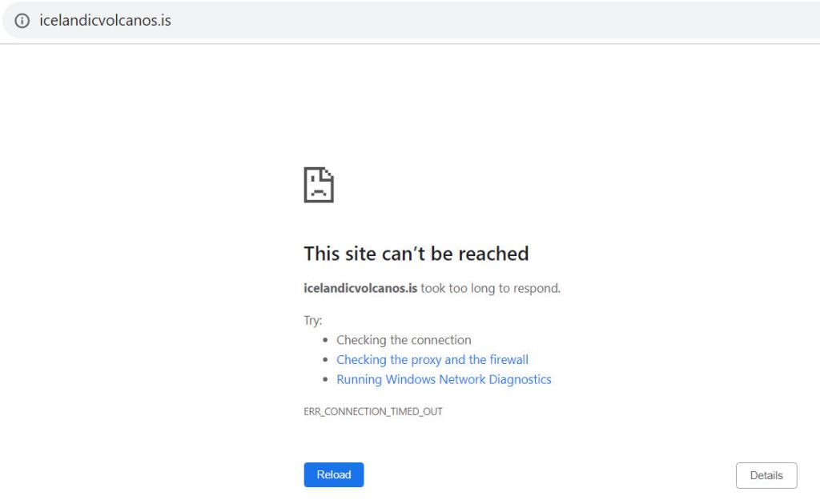Viewport: 820px width, 504px height.
Task: Click the "Checking the connection" suggestion
Action: coord(404,340)
